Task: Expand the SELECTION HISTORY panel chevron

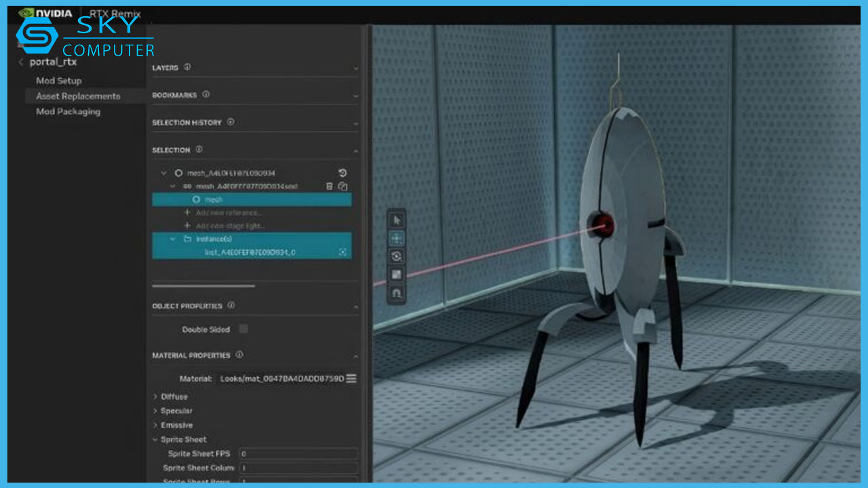Action: click(355, 123)
